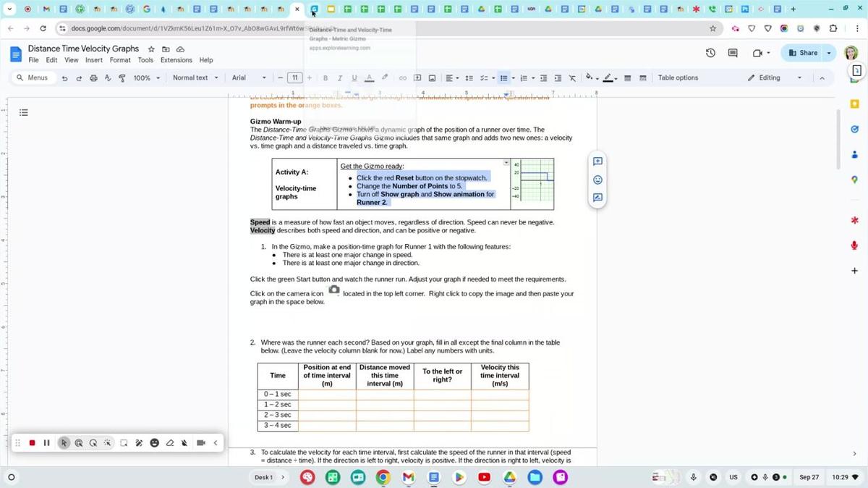868x488 pixels.
Task: Select the paint format roller icon
Action: click(x=122, y=78)
